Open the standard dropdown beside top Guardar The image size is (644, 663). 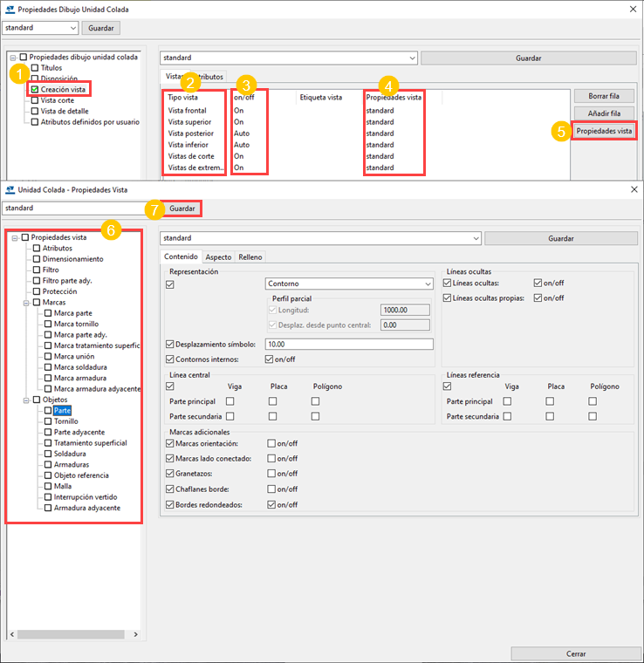(x=288, y=58)
